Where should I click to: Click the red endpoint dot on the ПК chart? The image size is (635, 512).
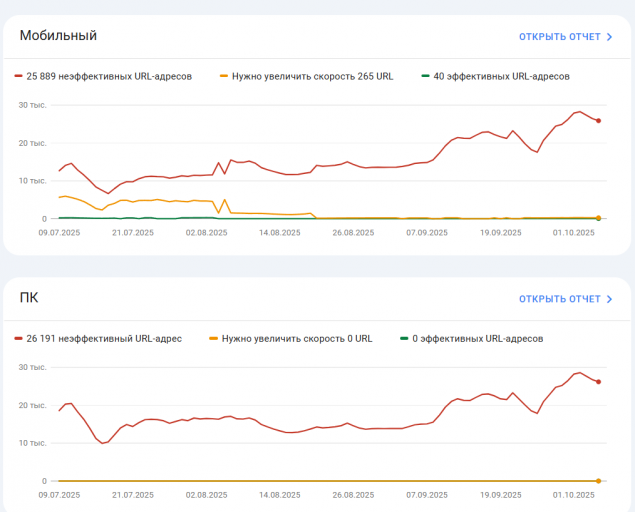click(598, 382)
